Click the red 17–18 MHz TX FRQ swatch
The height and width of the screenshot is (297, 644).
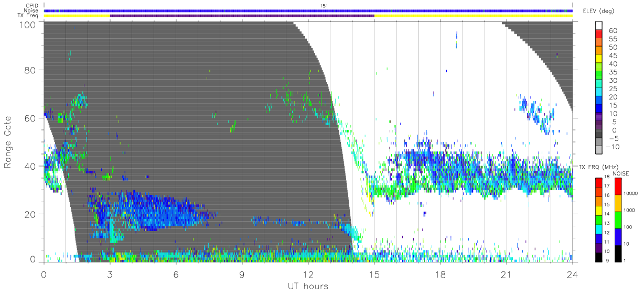point(598,182)
